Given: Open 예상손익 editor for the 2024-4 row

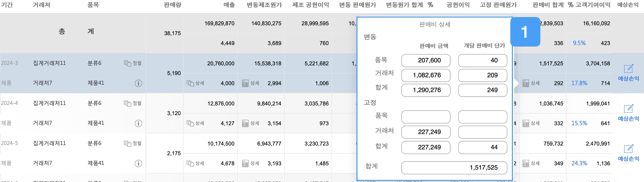Looking at the screenshot, I should (628, 113).
